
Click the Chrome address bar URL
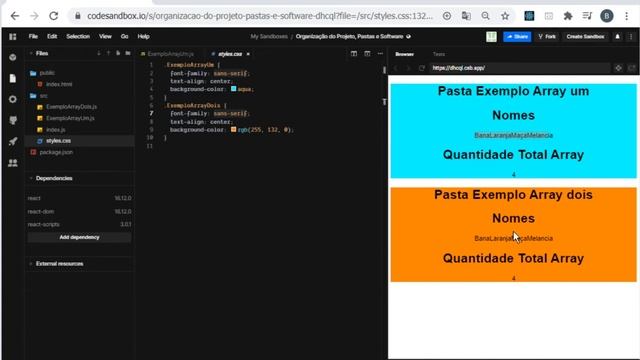pyautogui.click(x=260, y=16)
